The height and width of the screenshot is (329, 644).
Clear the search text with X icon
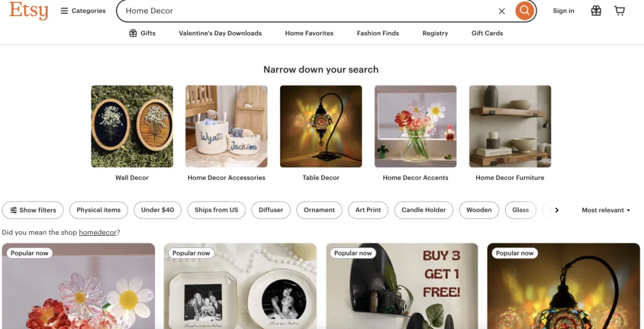(x=501, y=11)
